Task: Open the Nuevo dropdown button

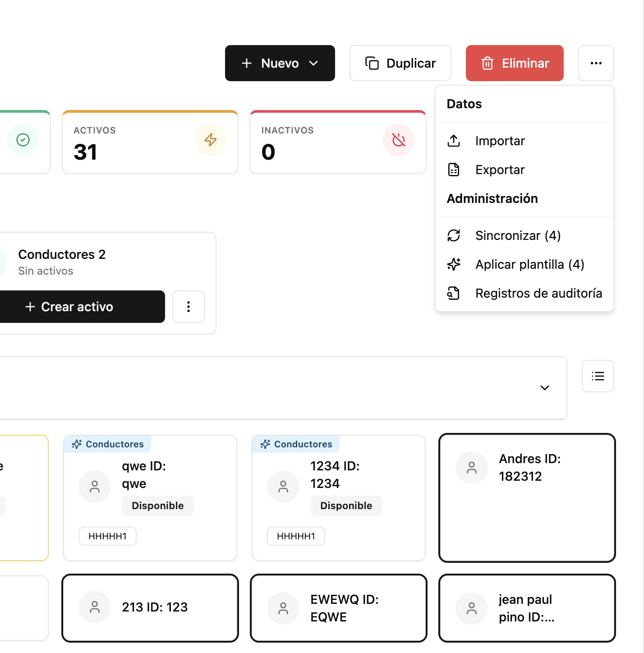Action: [280, 63]
